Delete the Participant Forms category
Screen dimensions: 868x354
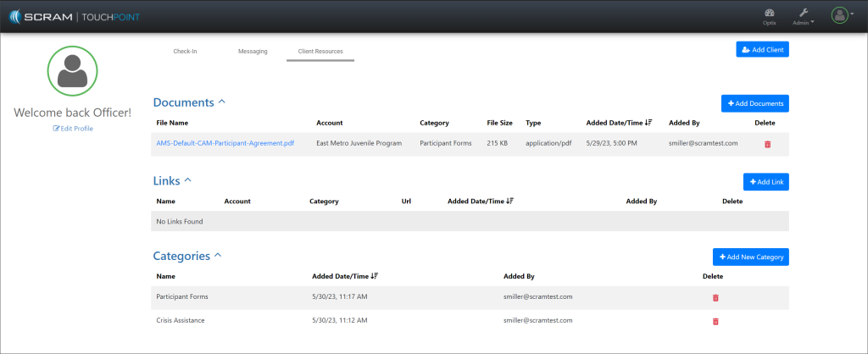click(715, 297)
